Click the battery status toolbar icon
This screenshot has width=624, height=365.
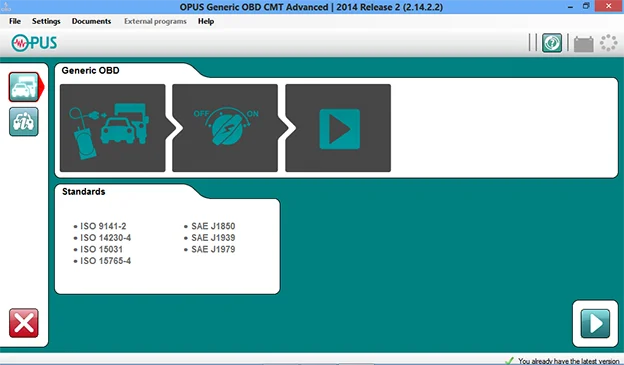pos(583,43)
